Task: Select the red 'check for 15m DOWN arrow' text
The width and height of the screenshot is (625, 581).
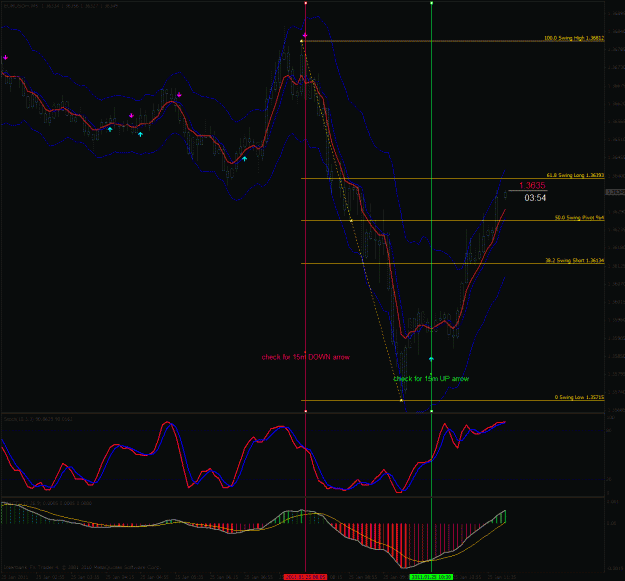Action: pos(306,357)
